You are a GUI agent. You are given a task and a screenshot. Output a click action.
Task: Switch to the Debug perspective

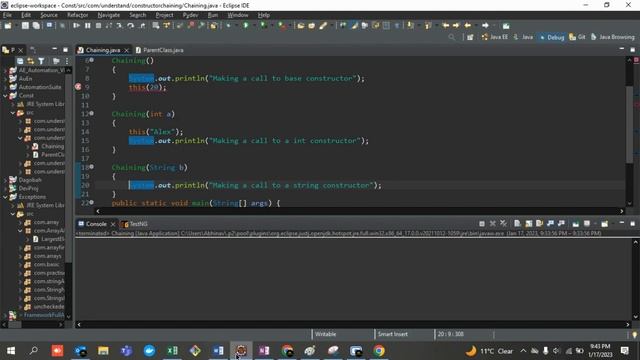coord(551,37)
